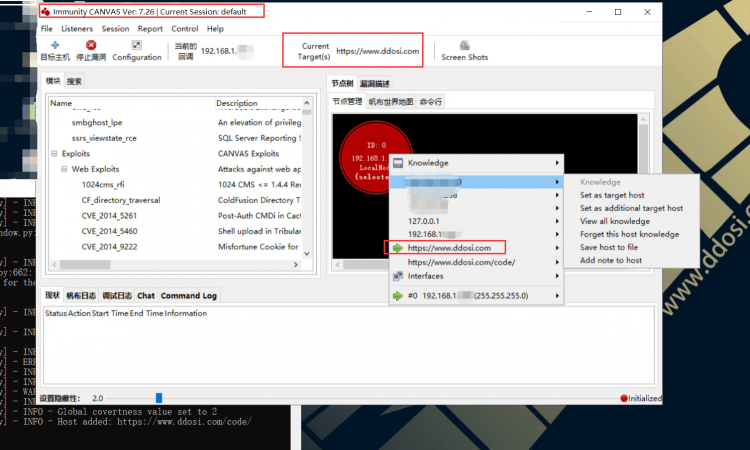Select CVE_2014_5460 exploit
The width and height of the screenshot is (750, 450).
click(109, 231)
